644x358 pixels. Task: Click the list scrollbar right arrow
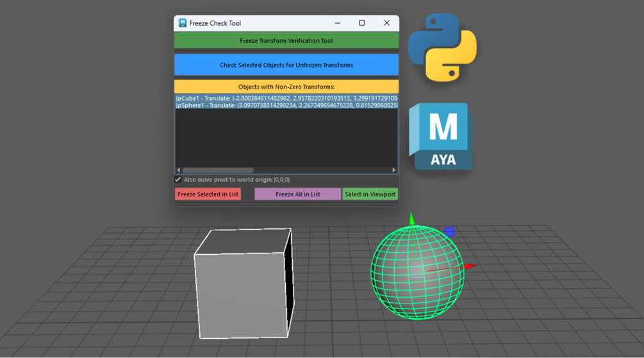click(x=394, y=170)
